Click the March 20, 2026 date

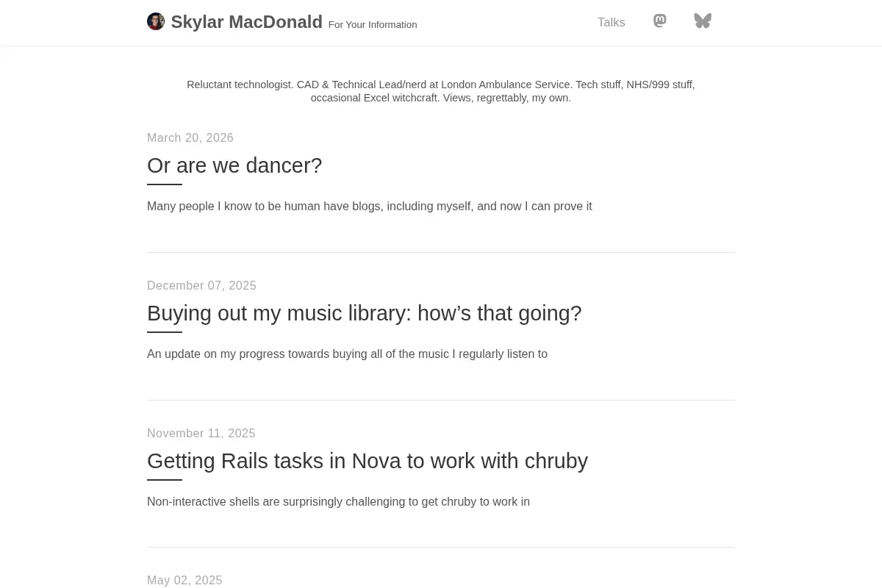(190, 138)
